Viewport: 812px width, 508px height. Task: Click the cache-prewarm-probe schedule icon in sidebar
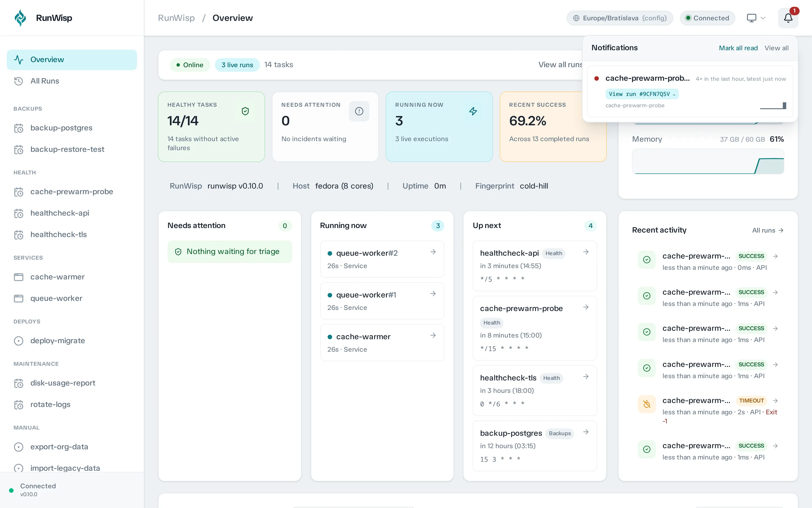pos(18,192)
